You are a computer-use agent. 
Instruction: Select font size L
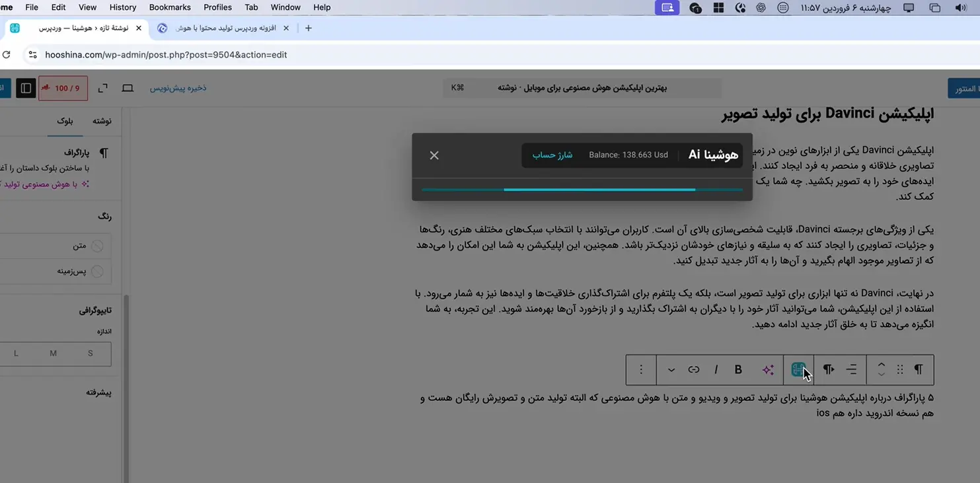point(17,353)
